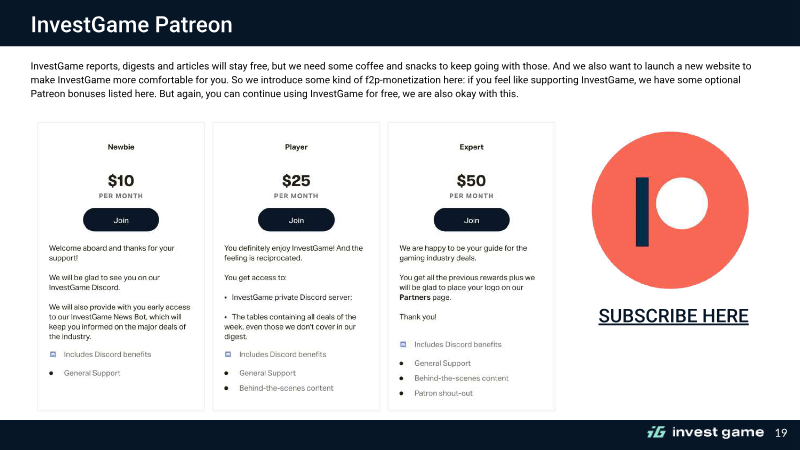The width and height of the screenshot is (800, 450).
Task: Click the invest game logo in footer
Action: [706, 433]
